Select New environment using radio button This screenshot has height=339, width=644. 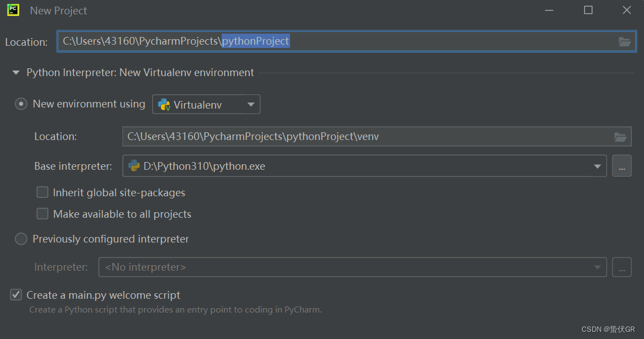point(21,104)
